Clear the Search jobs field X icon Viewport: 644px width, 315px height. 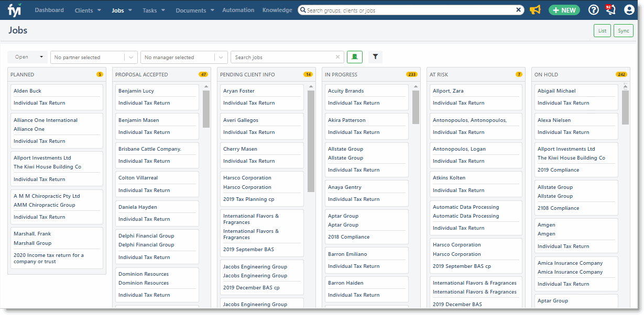pos(338,57)
